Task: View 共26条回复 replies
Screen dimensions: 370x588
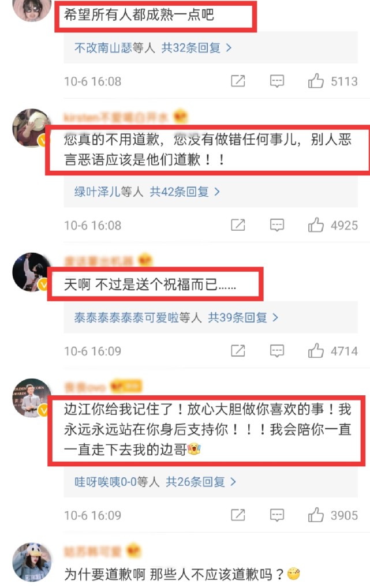Action: 201,481
